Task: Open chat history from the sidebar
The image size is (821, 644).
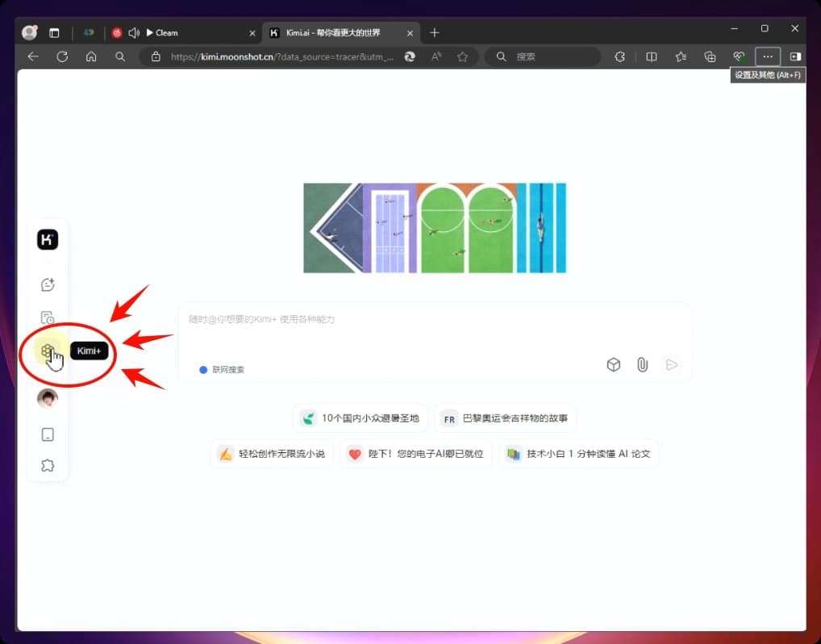Action: 47,317
